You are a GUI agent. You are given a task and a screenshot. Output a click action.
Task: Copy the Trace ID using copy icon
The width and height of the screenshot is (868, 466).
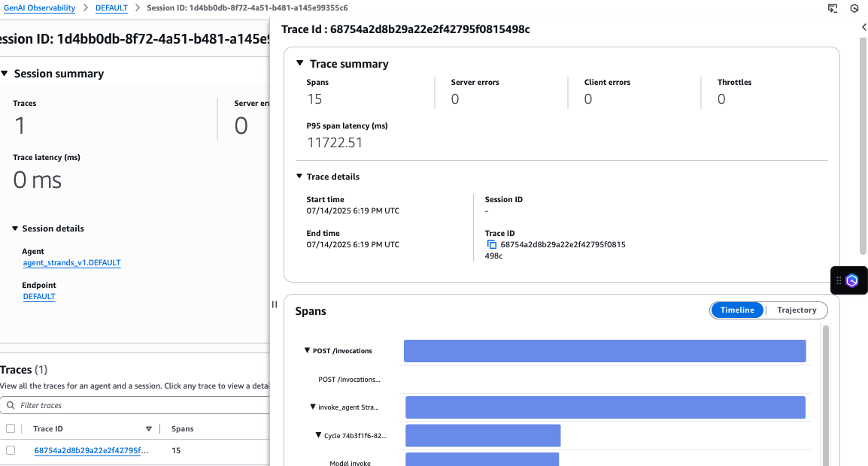pos(492,245)
